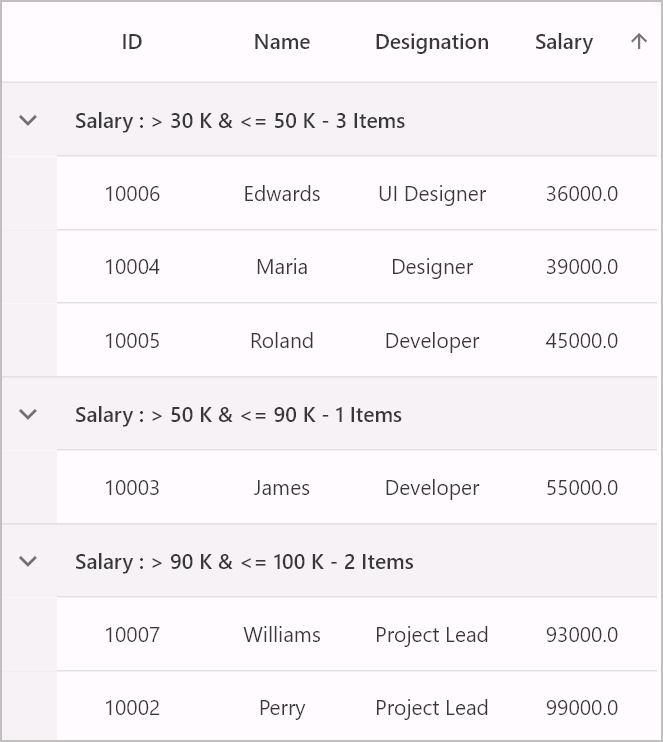Select the row with ID 10006
Screen dimensions: 663x742
point(357,194)
